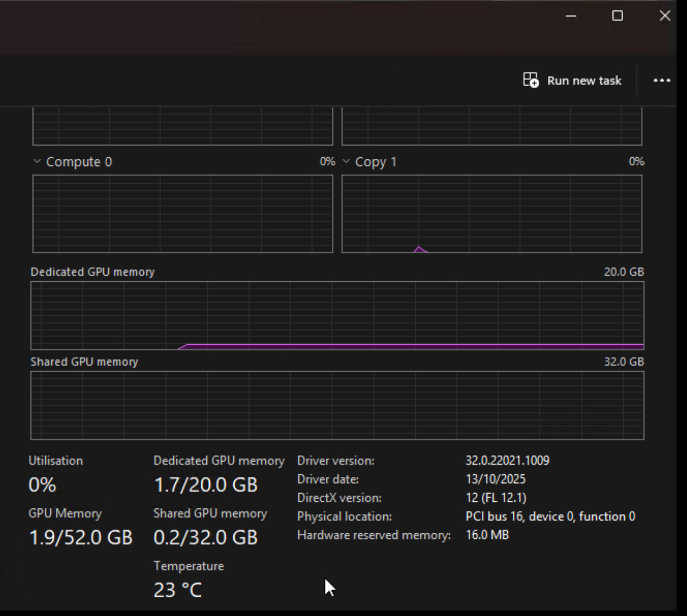Select hardware reserved memory '16.0 MB'
Image resolution: width=687 pixels, height=616 pixels.
coord(487,535)
